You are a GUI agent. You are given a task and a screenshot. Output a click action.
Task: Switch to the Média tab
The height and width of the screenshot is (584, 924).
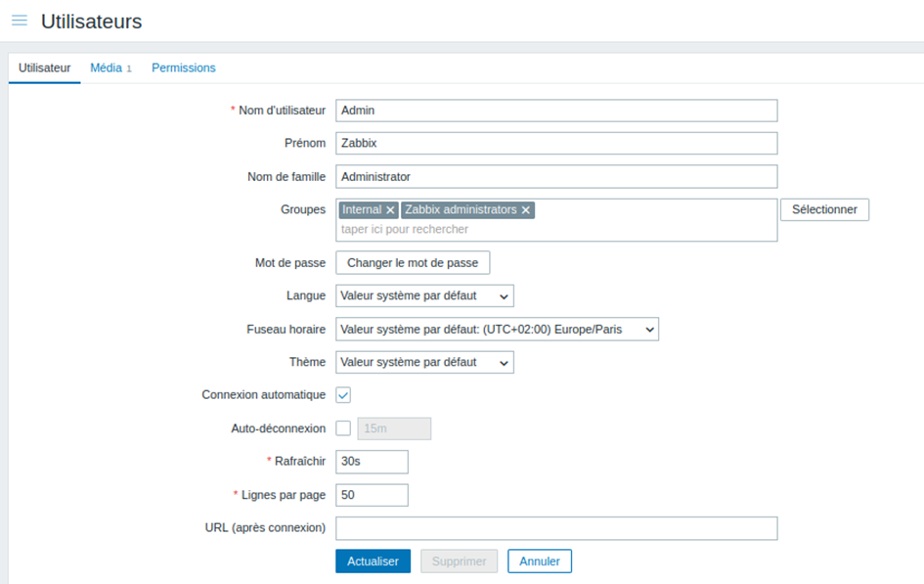coord(107,68)
